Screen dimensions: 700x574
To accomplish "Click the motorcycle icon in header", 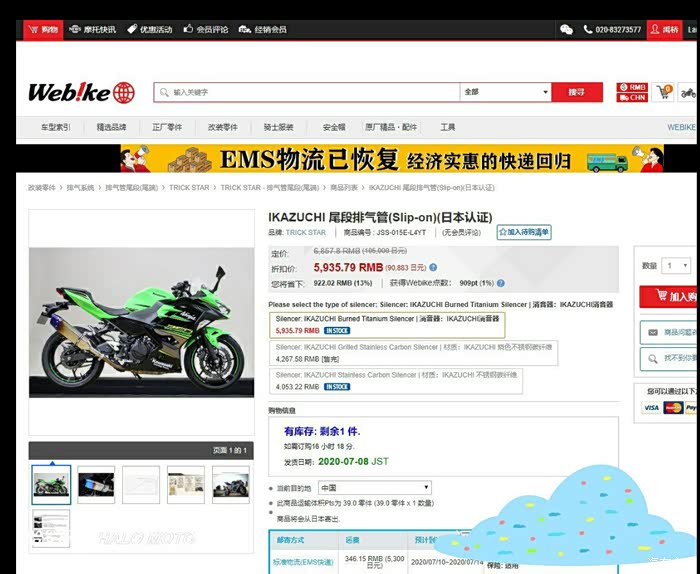I will pyautogui.click(x=688, y=93).
